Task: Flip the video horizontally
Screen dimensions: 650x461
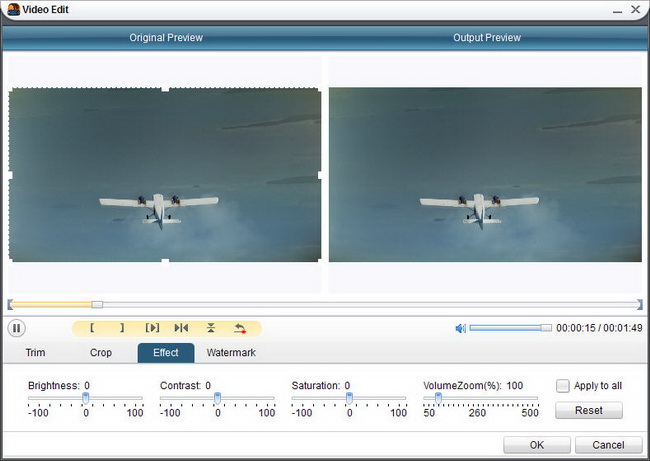Action: [181, 328]
